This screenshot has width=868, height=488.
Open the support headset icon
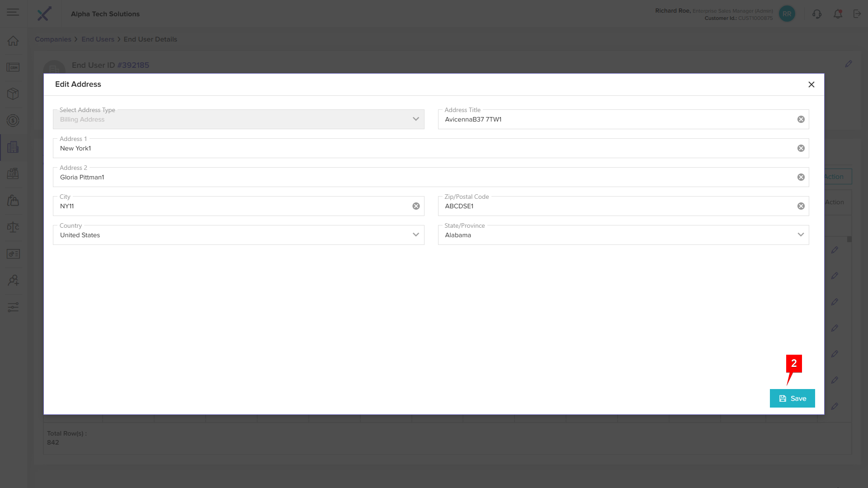pos(816,14)
